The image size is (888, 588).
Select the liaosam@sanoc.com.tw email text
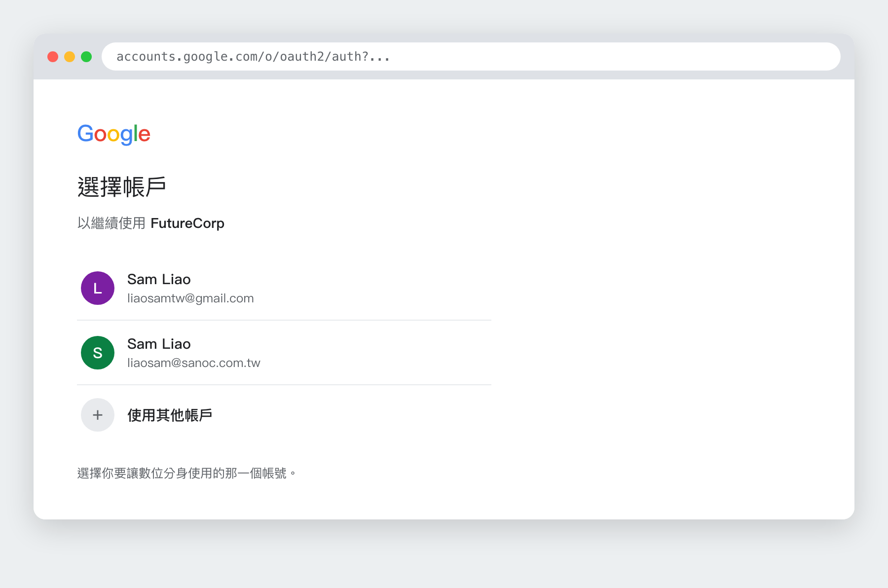tap(193, 363)
